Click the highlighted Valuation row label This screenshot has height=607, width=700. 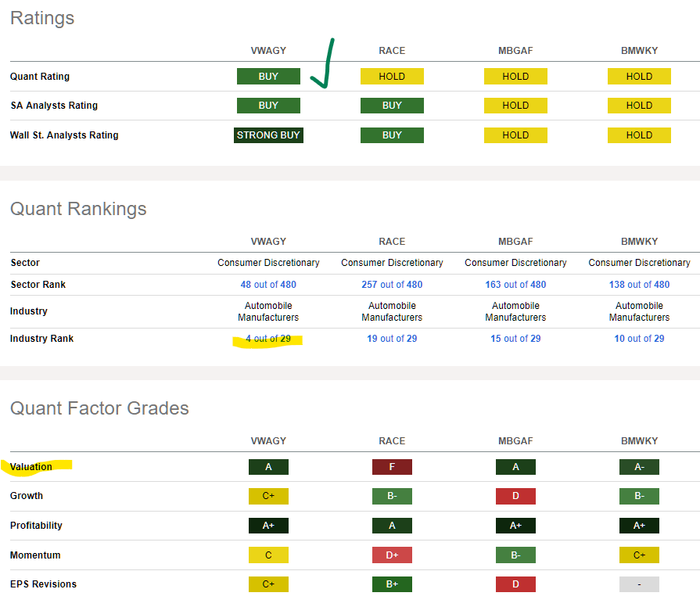[x=31, y=467]
